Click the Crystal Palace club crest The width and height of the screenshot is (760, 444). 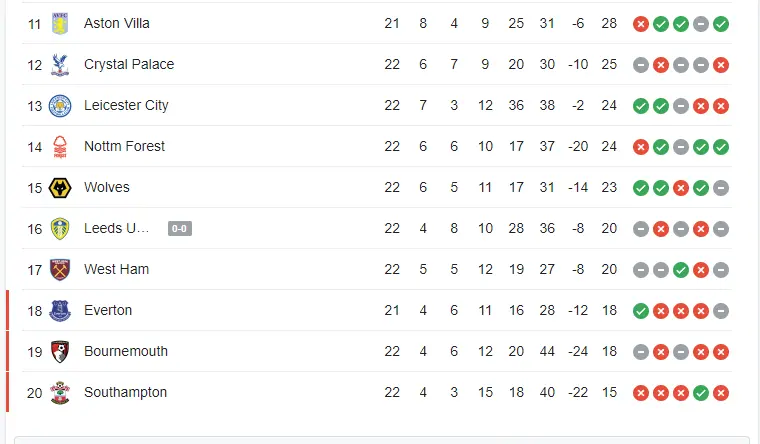coord(61,64)
